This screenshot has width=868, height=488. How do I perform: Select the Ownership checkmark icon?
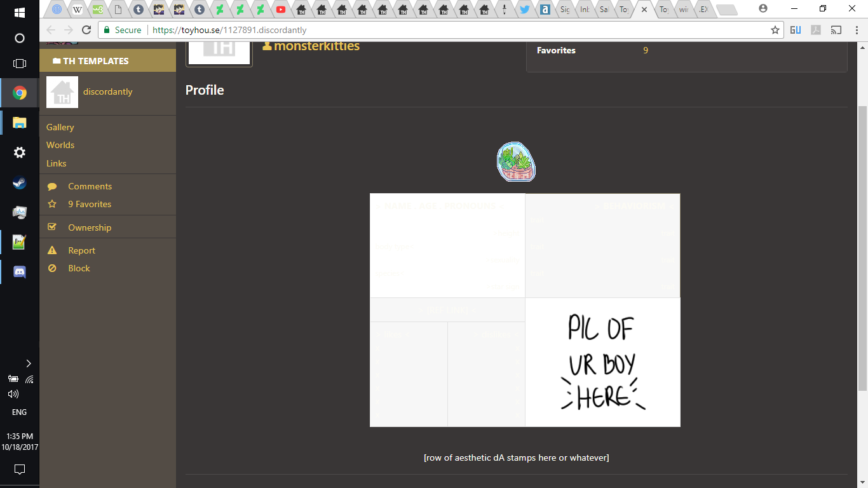coord(53,227)
